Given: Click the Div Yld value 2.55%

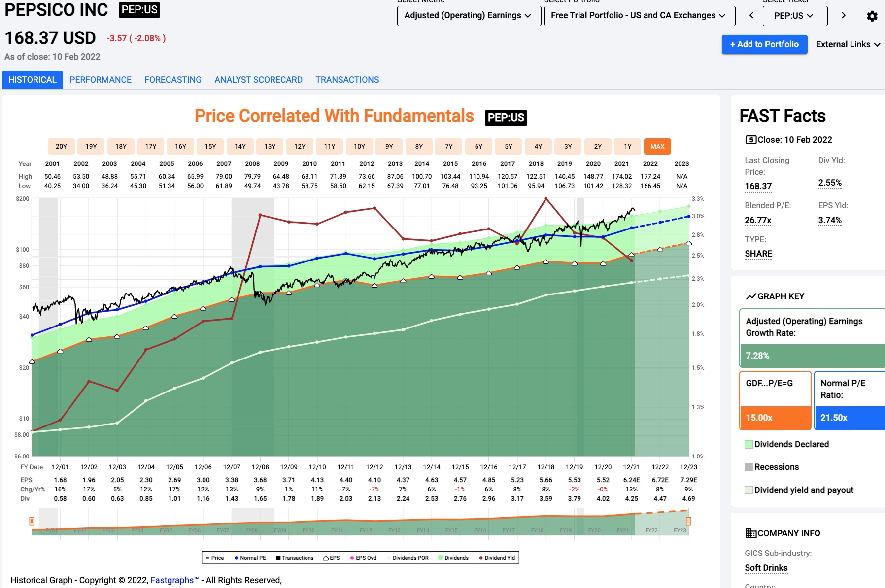Looking at the screenshot, I should click(x=830, y=183).
